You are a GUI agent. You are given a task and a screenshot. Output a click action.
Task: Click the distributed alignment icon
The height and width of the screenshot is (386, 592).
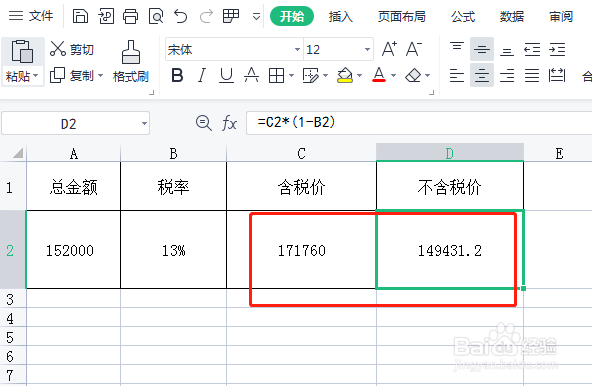[557, 76]
